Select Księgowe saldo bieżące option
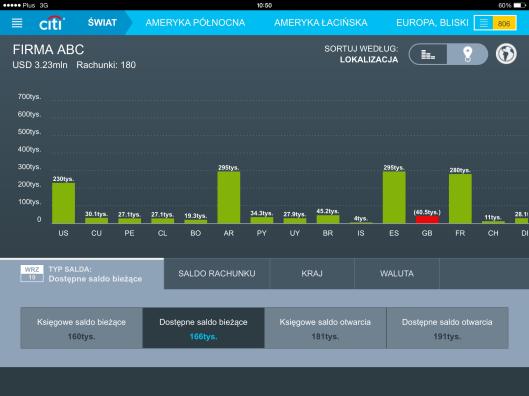This screenshot has height=396, width=529. coord(81,328)
